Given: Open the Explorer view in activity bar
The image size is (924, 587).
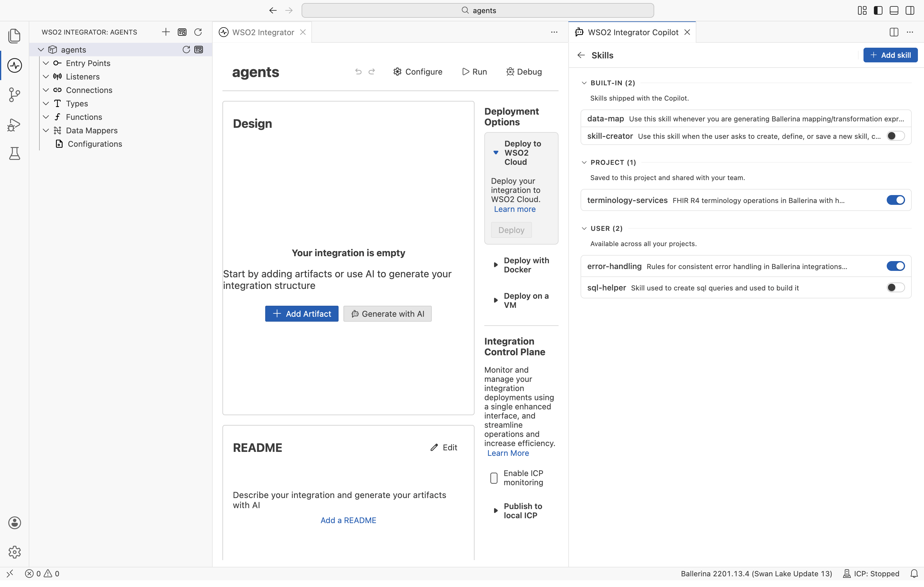Looking at the screenshot, I should click(x=14, y=36).
